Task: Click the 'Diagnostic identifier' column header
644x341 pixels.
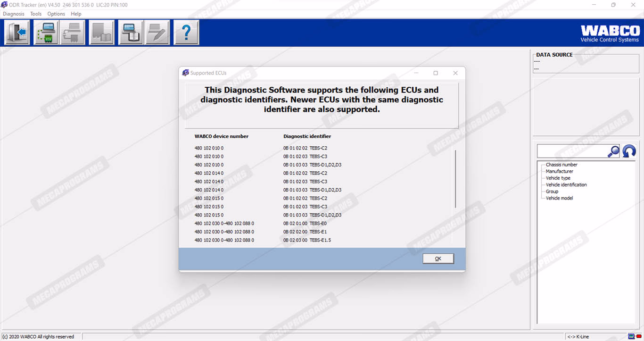Action: (x=307, y=136)
